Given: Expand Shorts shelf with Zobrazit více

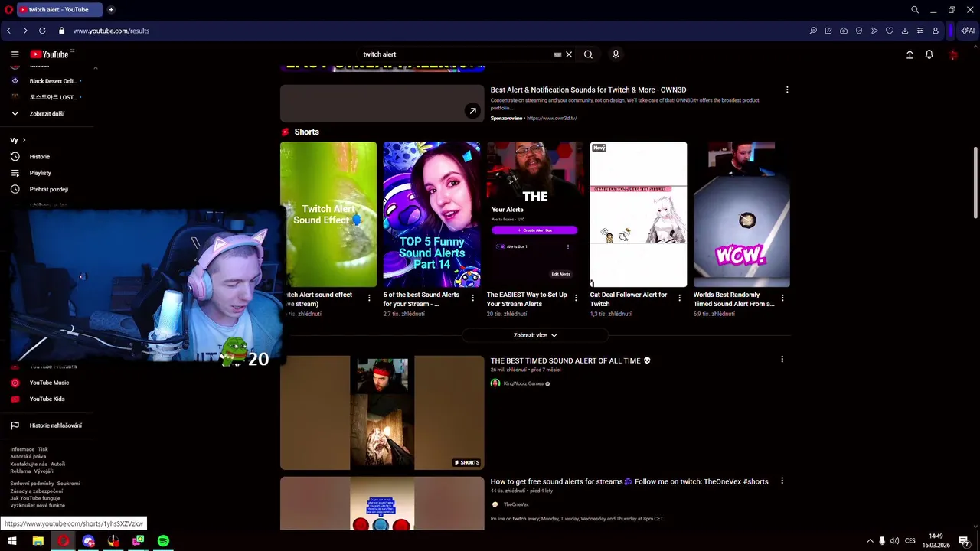Looking at the screenshot, I should click(535, 335).
